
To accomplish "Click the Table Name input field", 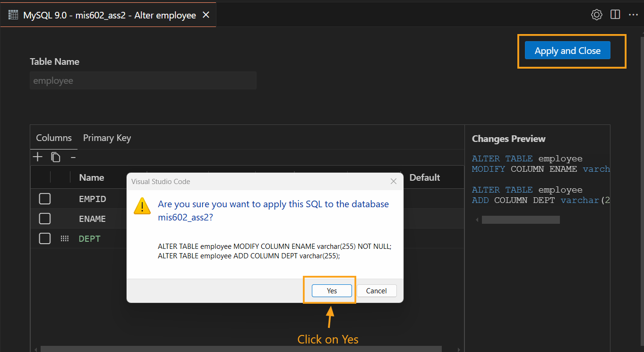I will (x=143, y=80).
